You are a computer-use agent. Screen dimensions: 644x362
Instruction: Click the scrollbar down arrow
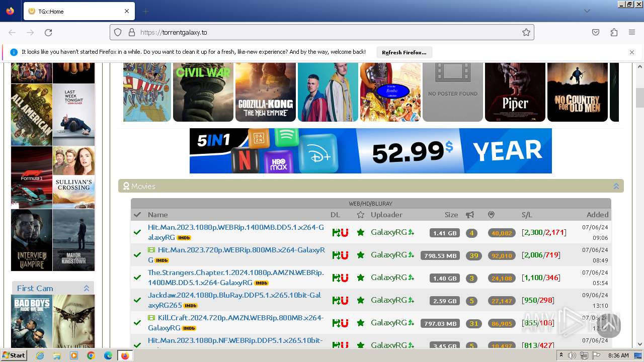coord(639,344)
